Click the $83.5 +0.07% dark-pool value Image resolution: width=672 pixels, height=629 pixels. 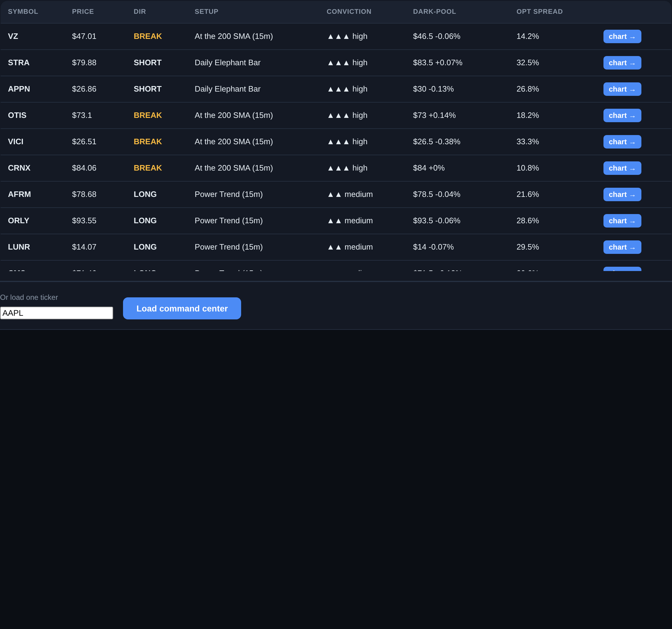click(437, 62)
